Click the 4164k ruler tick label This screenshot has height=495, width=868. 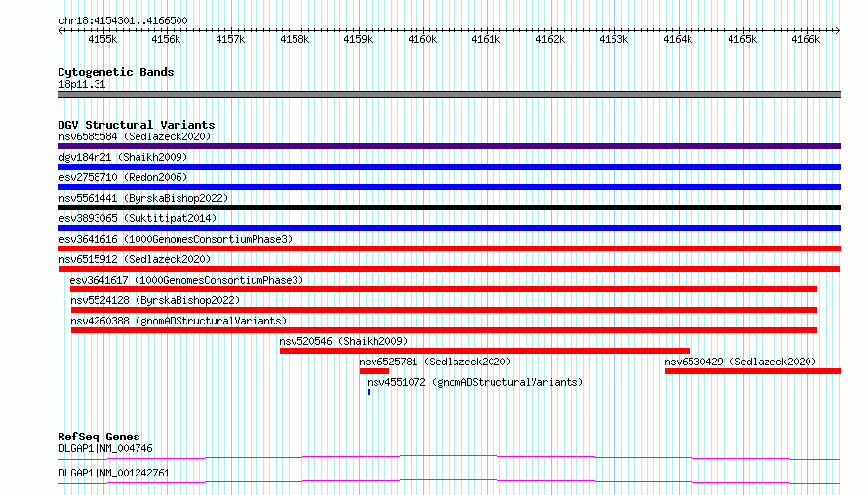coord(678,39)
